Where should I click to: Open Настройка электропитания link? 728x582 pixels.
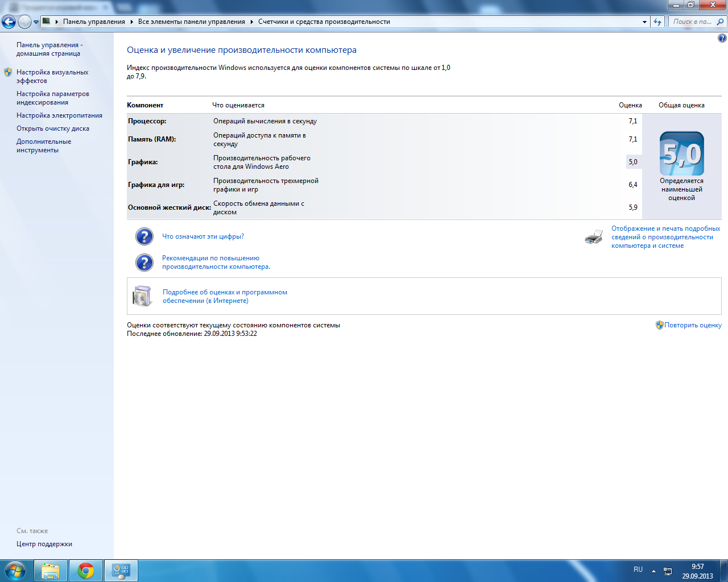tap(59, 115)
